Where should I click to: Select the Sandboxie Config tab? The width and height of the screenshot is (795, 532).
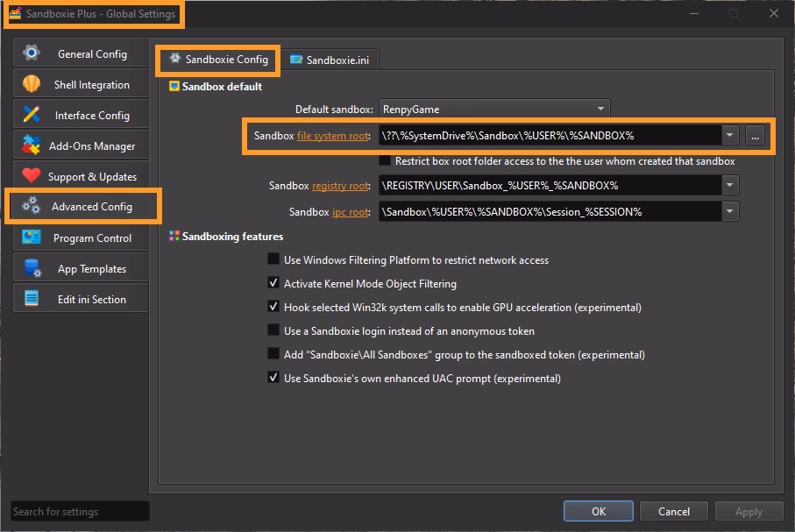pyautogui.click(x=218, y=60)
